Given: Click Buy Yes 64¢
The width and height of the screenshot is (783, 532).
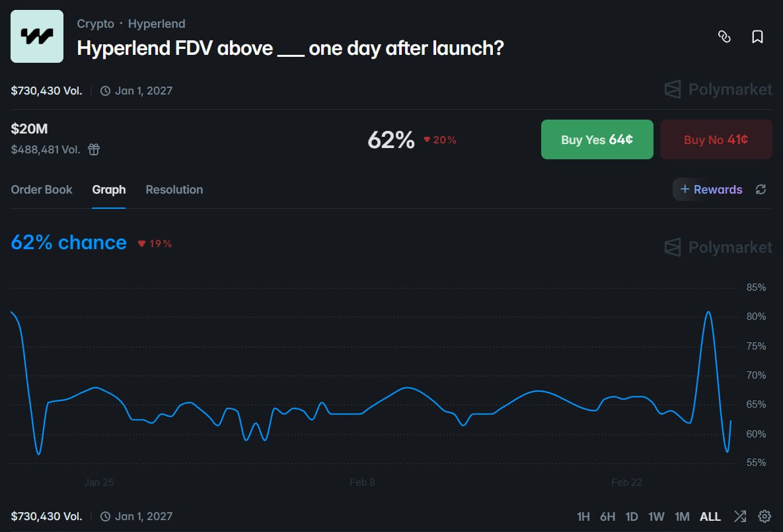Looking at the screenshot, I should [597, 139].
